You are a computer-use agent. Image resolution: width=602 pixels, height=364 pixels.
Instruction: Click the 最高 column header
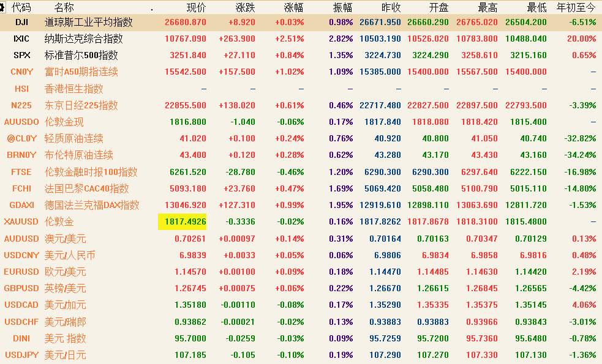pos(487,7)
